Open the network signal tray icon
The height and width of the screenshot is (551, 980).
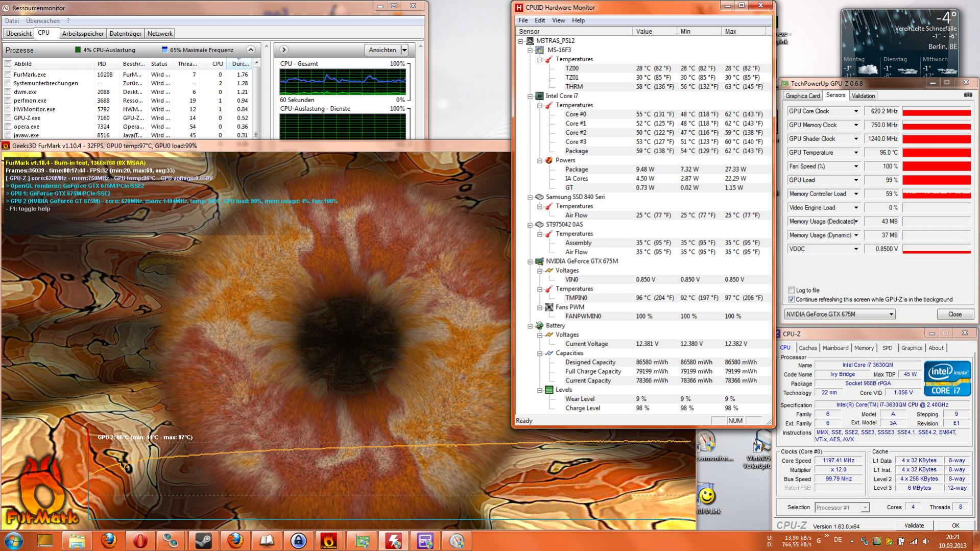click(913, 541)
